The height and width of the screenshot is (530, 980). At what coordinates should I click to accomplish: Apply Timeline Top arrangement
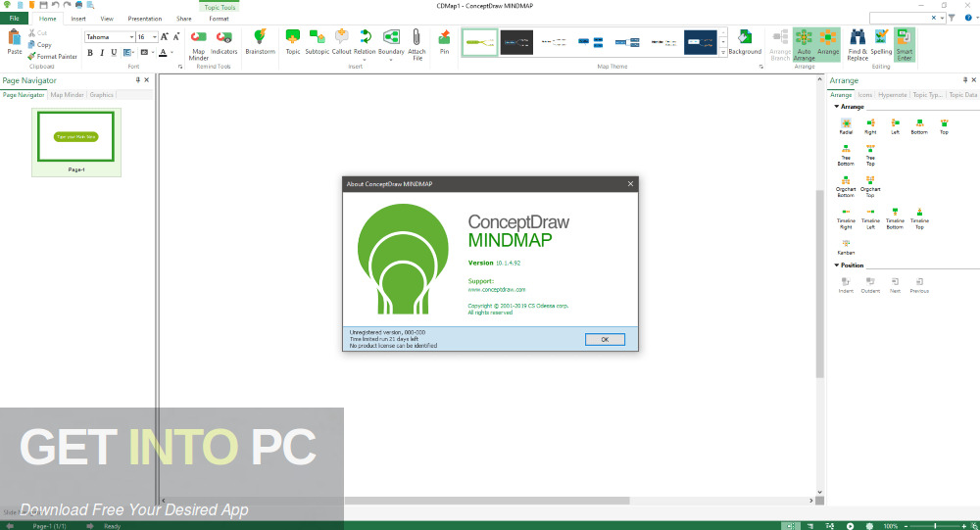point(919,218)
